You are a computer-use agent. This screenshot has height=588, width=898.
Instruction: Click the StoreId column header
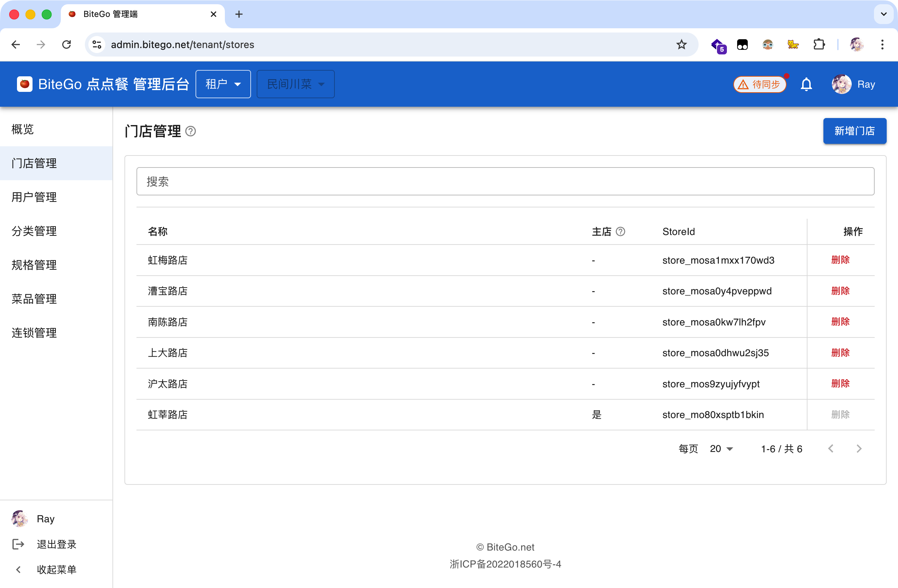tap(678, 231)
